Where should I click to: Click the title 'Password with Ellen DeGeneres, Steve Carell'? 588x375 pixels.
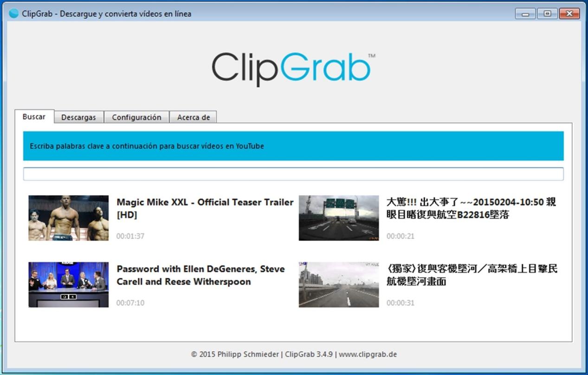pyautogui.click(x=200, y=275)
